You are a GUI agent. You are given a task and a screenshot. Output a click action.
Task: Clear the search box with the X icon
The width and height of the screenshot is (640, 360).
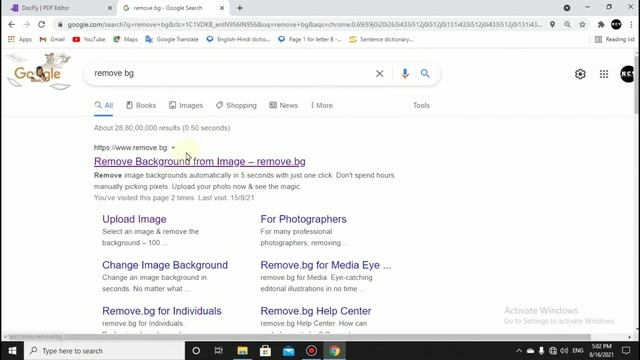(380, 73)
